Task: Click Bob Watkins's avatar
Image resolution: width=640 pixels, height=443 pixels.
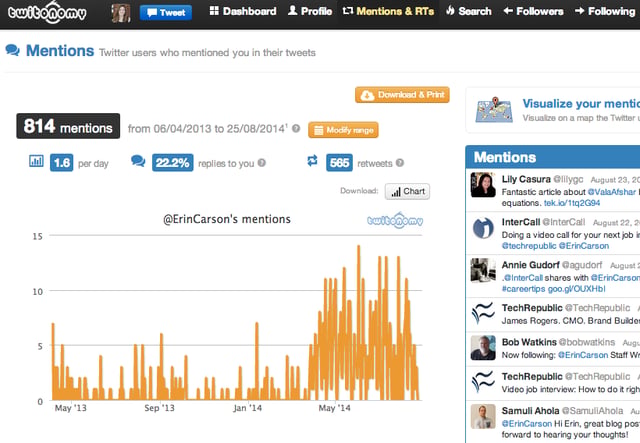Action: [x=483, y=348]
